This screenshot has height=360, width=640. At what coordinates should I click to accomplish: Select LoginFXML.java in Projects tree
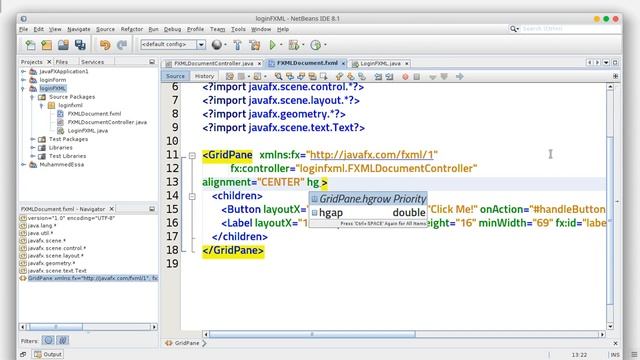[x=87, y=131]
